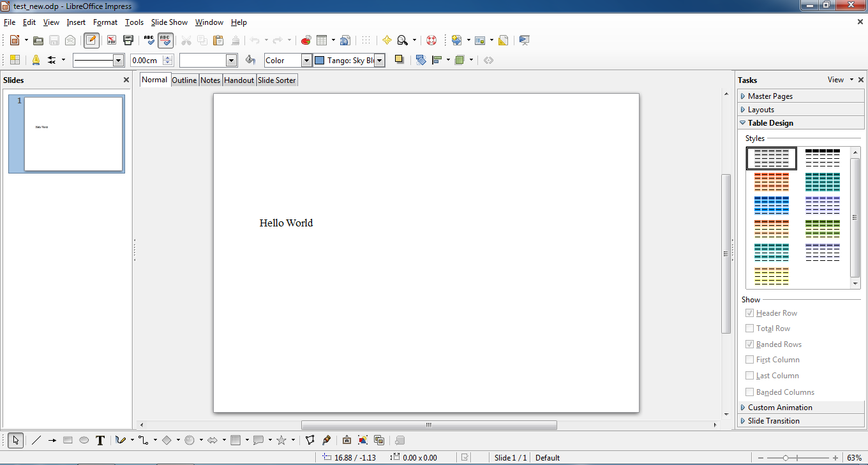Viewport: 868px width, 465px height.
Task: Click the zoom slider in status bar
Action: tap(797, 458)
